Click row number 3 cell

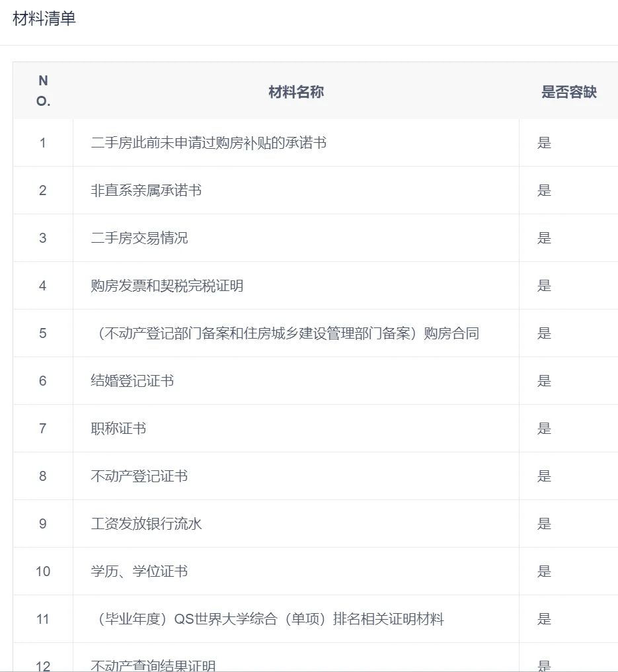point(43,238)
